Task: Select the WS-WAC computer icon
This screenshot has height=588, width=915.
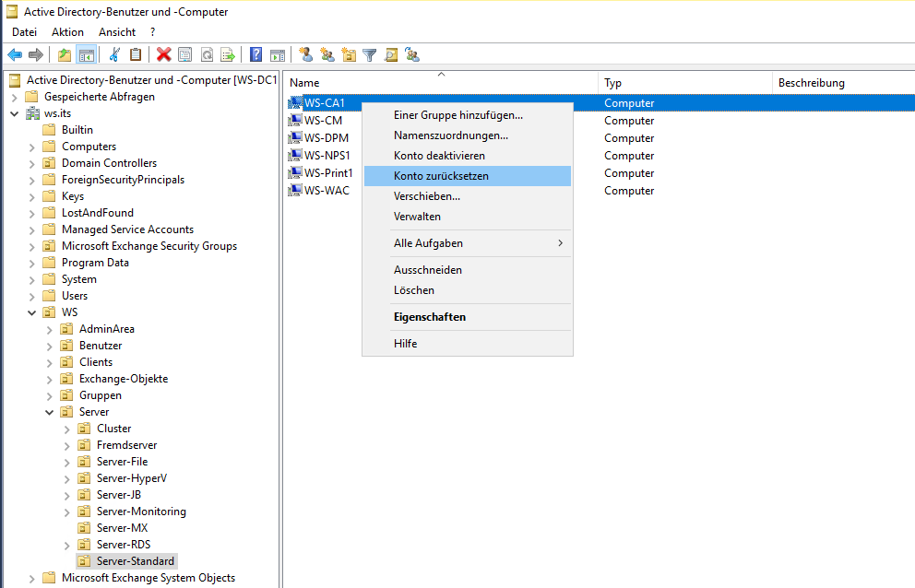Action: [x=295, y=191]
